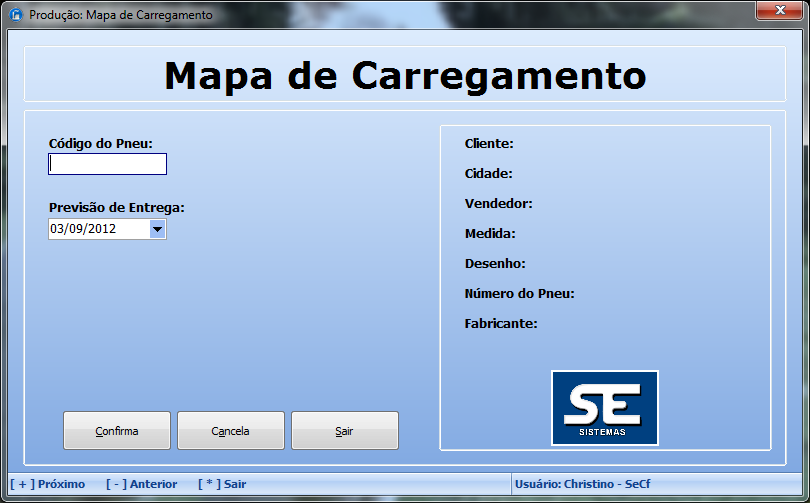Click the Cidade label in the info panel

click(489, 174)
